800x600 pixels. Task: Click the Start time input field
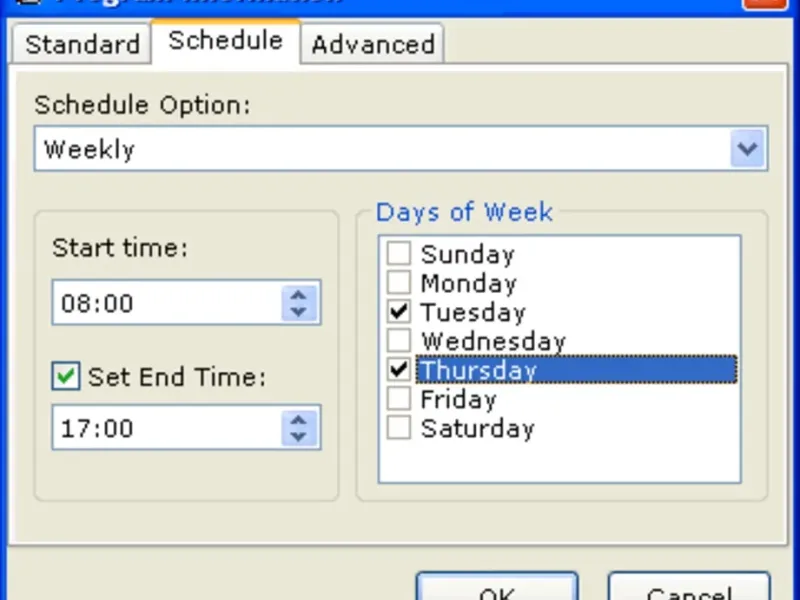click(x=165, y=303)
